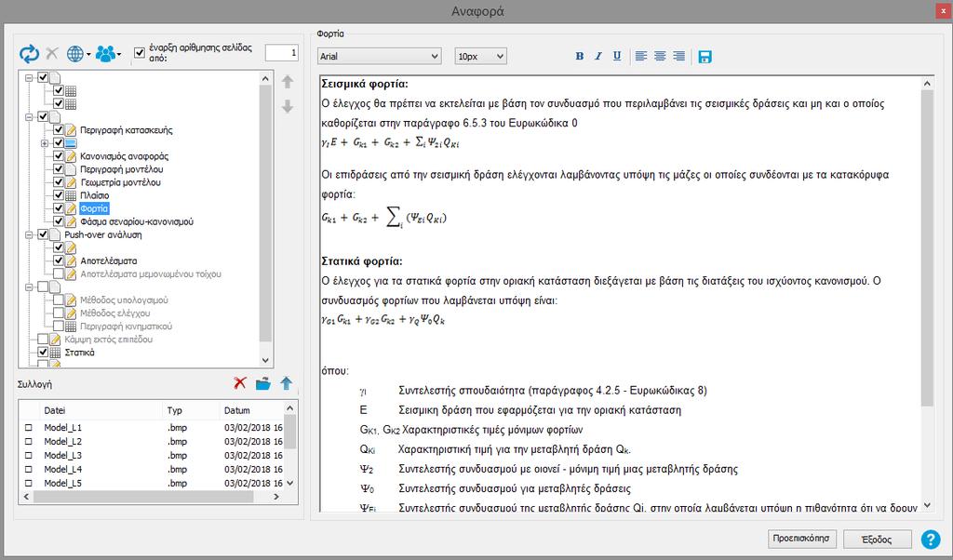
Task: Uncheck the Γεωμετρία μοντέλου checkbox
Action: coord(59,182)
